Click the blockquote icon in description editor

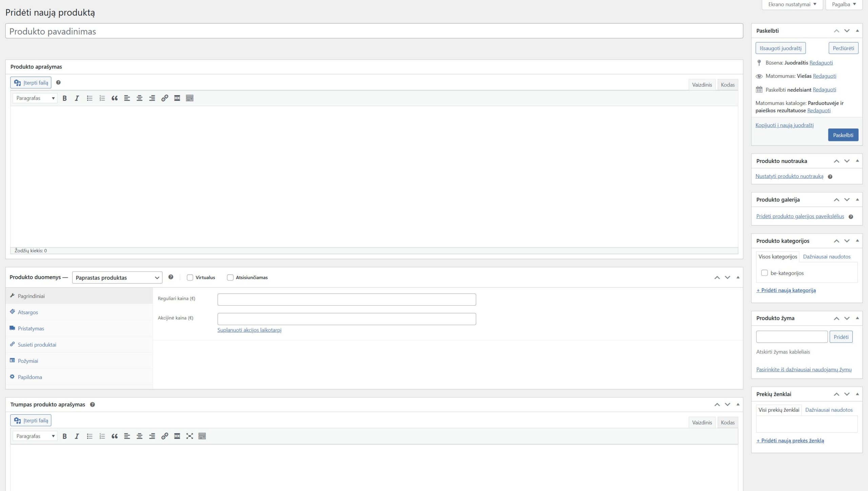(115, 98)
